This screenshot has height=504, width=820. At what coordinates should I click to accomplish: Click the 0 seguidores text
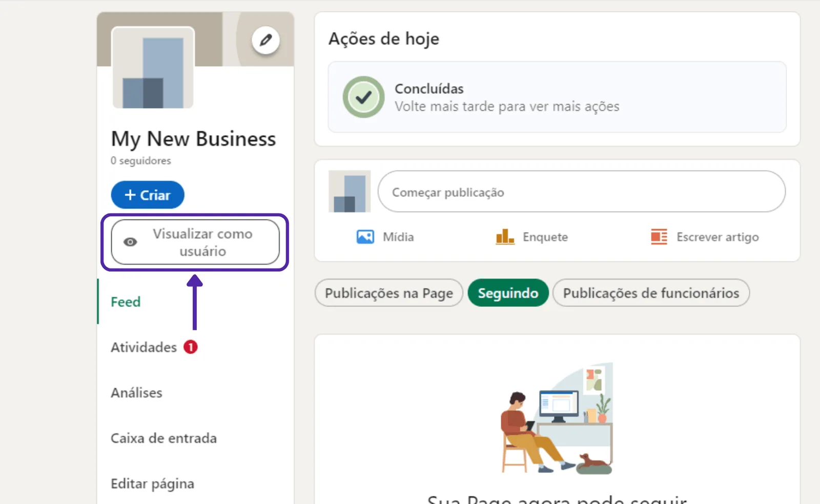tap(141, 161)
